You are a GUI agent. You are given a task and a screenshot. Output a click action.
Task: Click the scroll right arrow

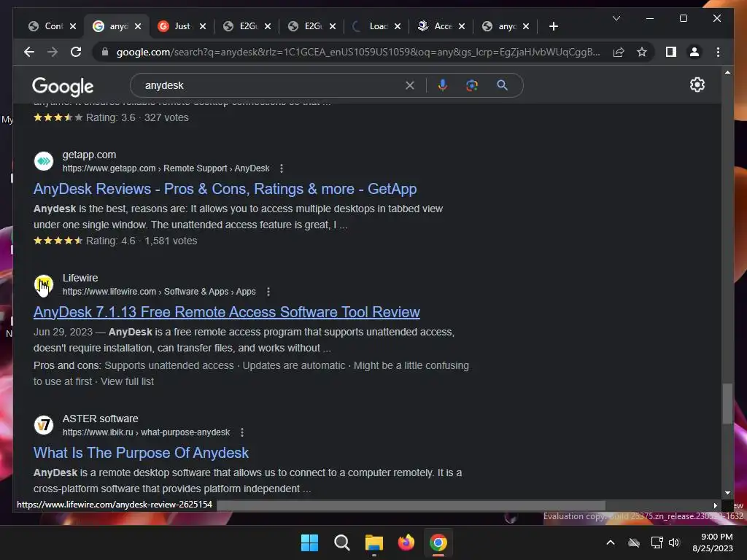pyautogui.click(x=715, y=505)
